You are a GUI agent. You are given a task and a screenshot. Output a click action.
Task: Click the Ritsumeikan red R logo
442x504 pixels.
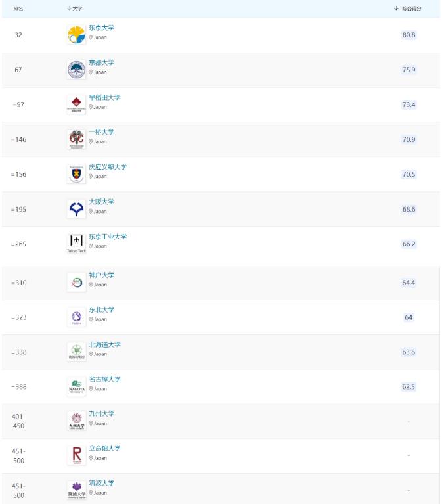[x=76, y=454]
